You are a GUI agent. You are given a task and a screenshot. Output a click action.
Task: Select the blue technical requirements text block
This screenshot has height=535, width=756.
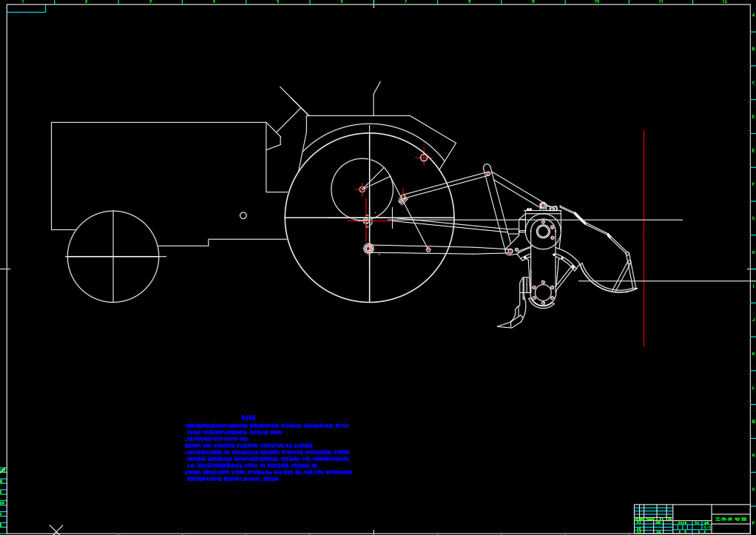coord(266,452)
